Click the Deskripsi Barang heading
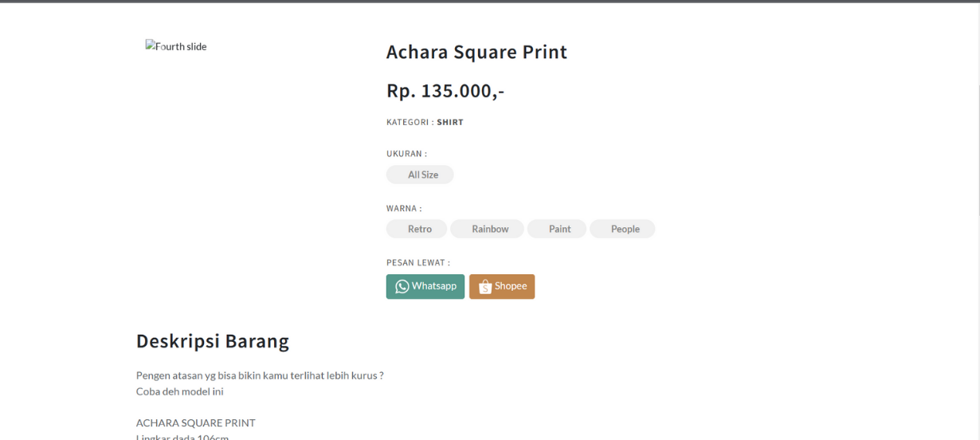Viewport: 980px width, 440px height. pyautogui.click(x=213, y=341)
